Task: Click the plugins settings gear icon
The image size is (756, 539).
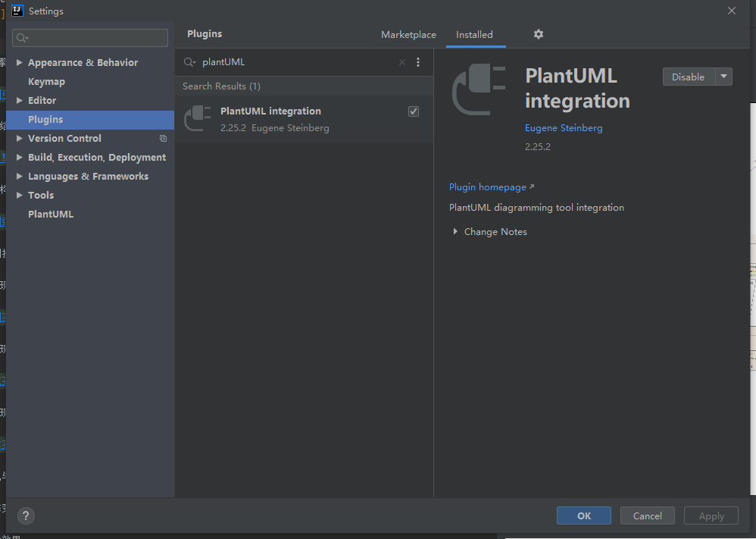Action: [x=538, y=34]
